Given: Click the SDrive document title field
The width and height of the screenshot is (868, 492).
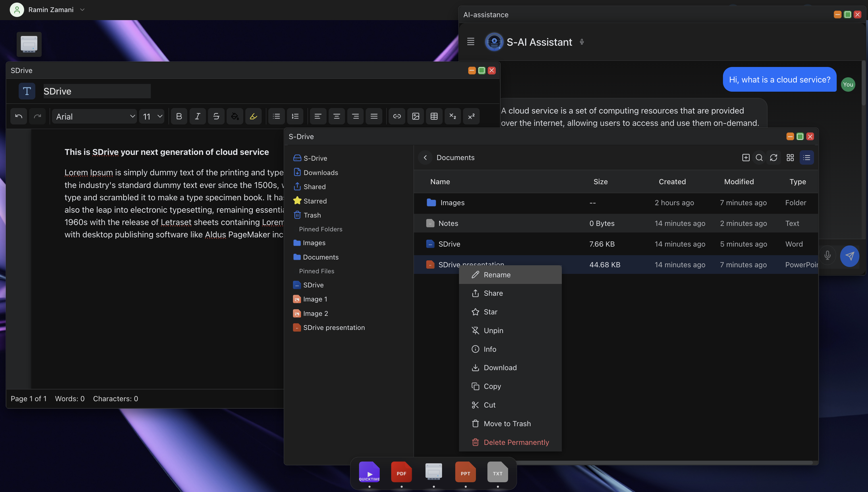Looking at the screenshot, I should pyautogui.click(x=97, y=91).
